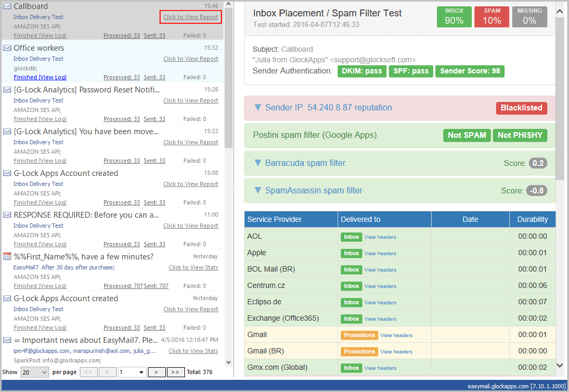
Task: Expand the SpamAssassin spam filter section
Action: 258,190
